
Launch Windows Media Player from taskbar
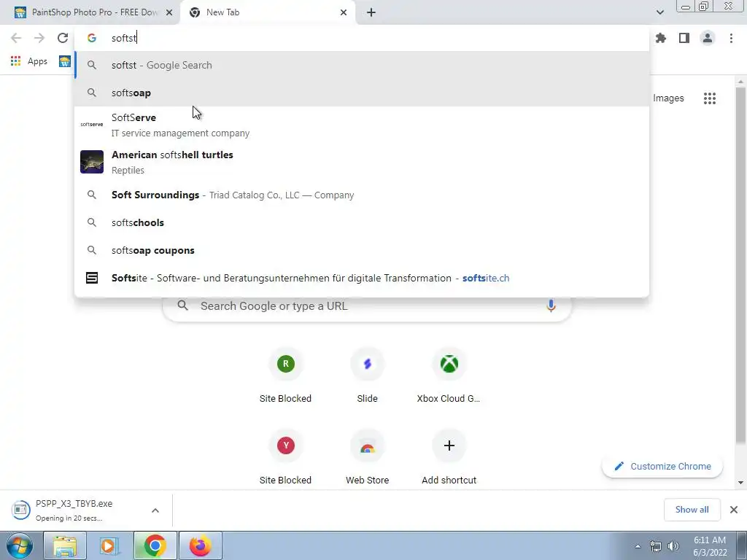[109, 545]
